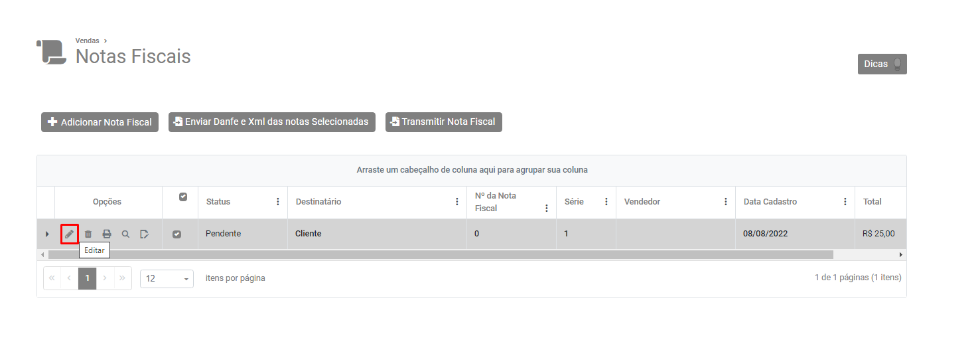Click the Opções column header
The width and height of the screenshot is (980, 342).
click(x=107, y=201)
